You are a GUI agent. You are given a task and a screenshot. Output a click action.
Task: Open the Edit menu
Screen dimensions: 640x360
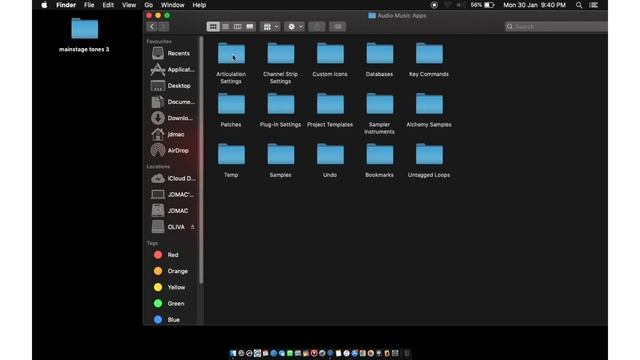(x=108, y=5)
